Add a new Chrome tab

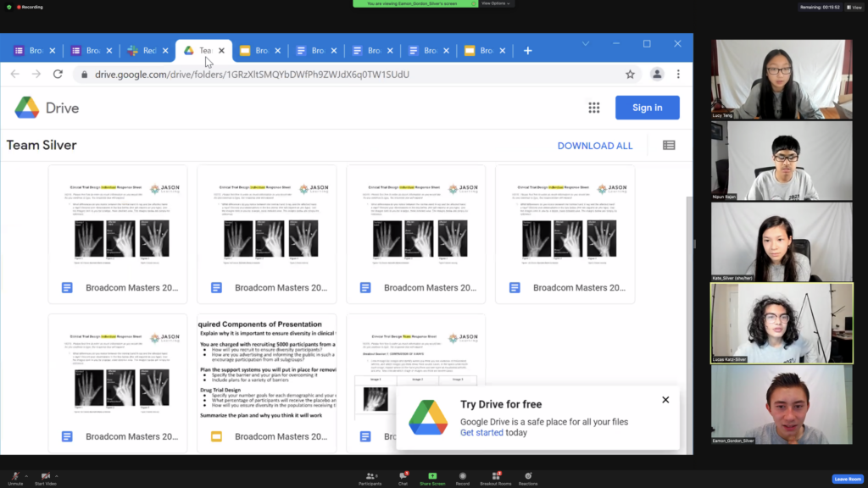pyautogui.click(x=527, y=51)
